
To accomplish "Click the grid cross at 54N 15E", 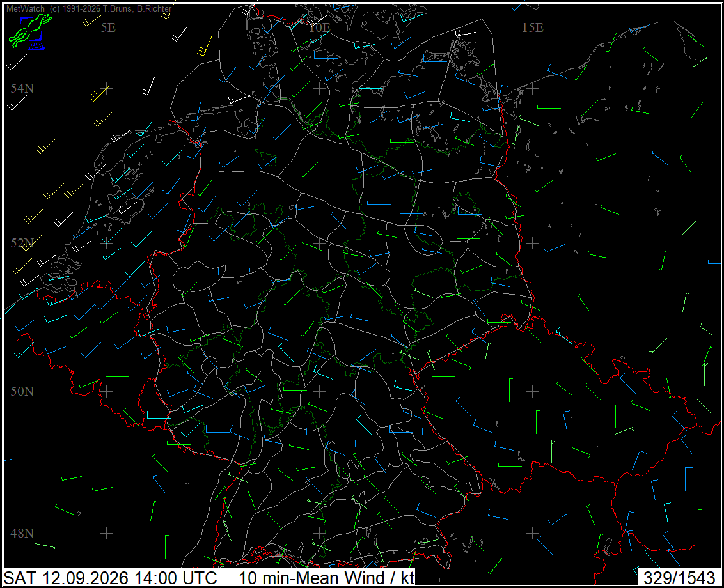I will pos(532,88).
